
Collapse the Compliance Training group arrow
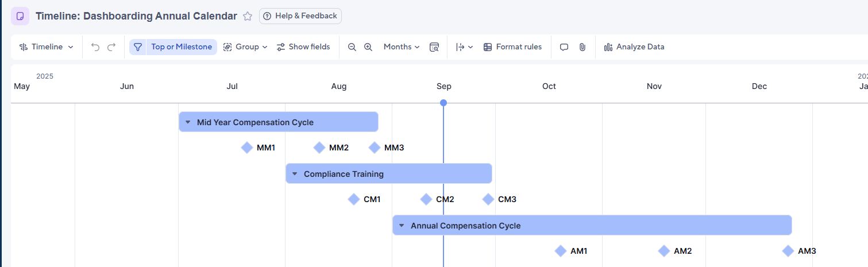point(295,174)
